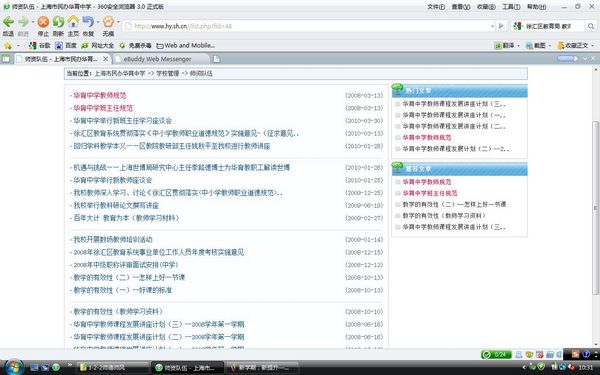The image size is (600, 375).
Task: Click the tab list icon left of tabs
Action: pyautogui.click(x=6, y=59)
